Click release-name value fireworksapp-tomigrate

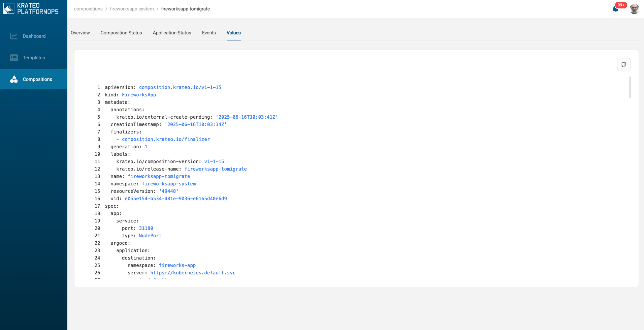(216, 169)
